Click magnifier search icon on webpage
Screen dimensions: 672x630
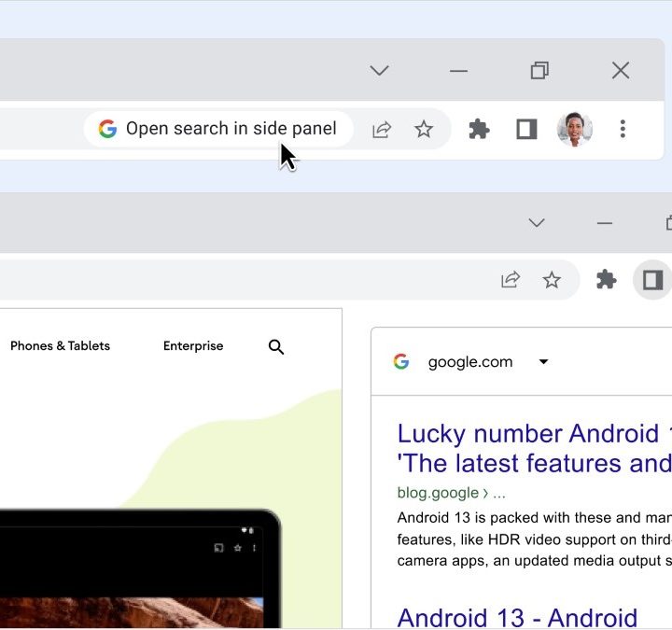point(276,346)
